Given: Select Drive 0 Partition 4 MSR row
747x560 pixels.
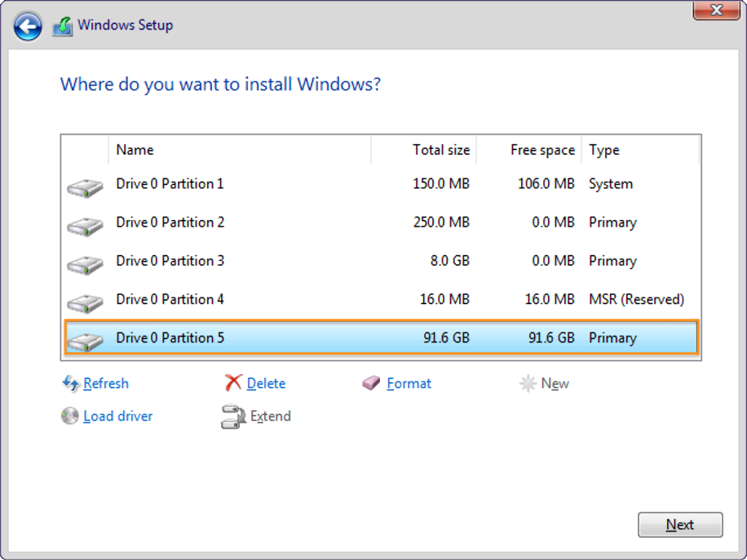Looking at the screenshot, I should [x=381, y=299].
